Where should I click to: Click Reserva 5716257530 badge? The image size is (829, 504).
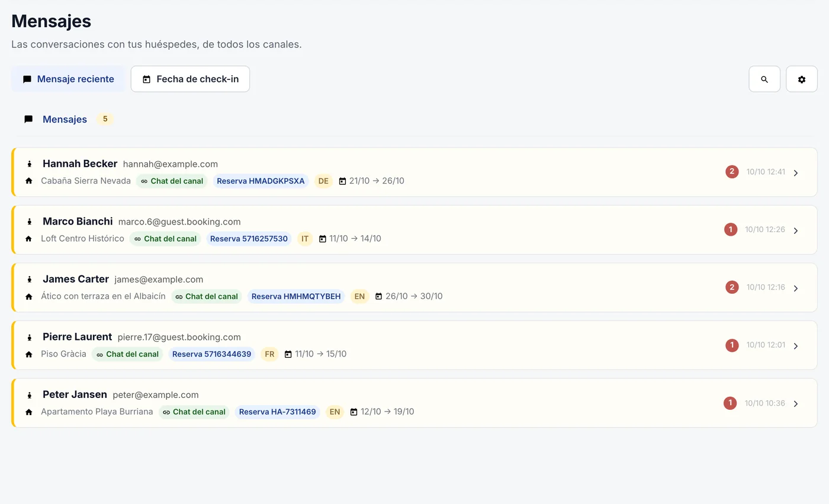pos(249,239)
